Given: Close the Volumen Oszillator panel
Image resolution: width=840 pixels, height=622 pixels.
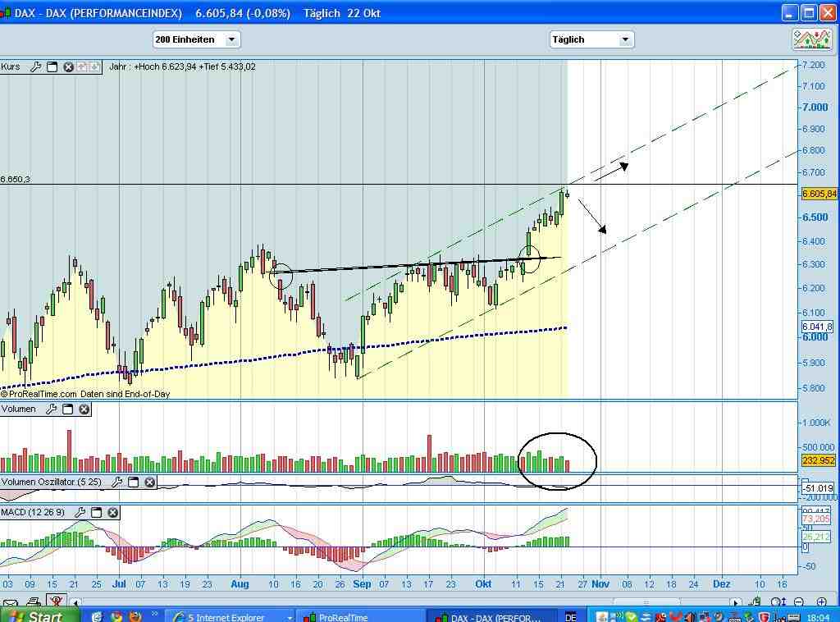Looking at the screenshot, I should point(150,483).
